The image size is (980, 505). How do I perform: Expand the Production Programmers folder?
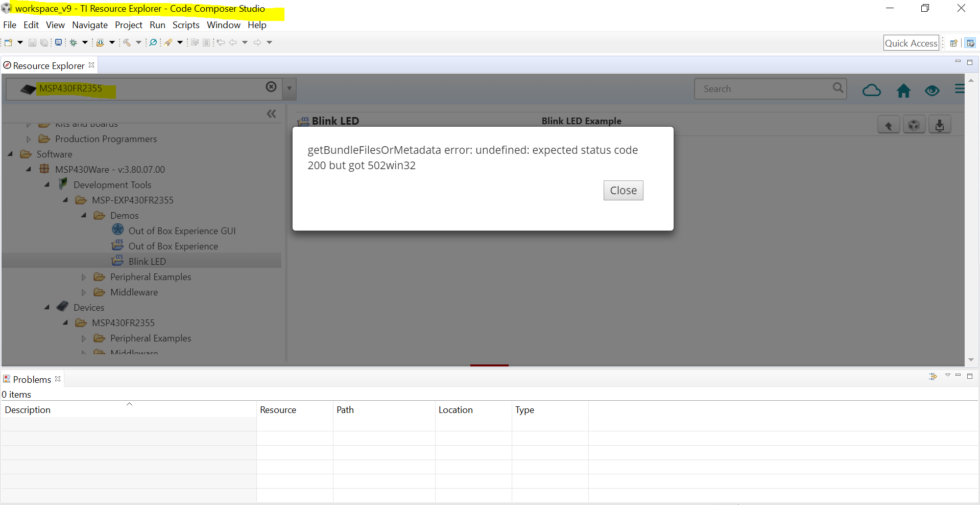pyautogui.click(x=29, y=139)
